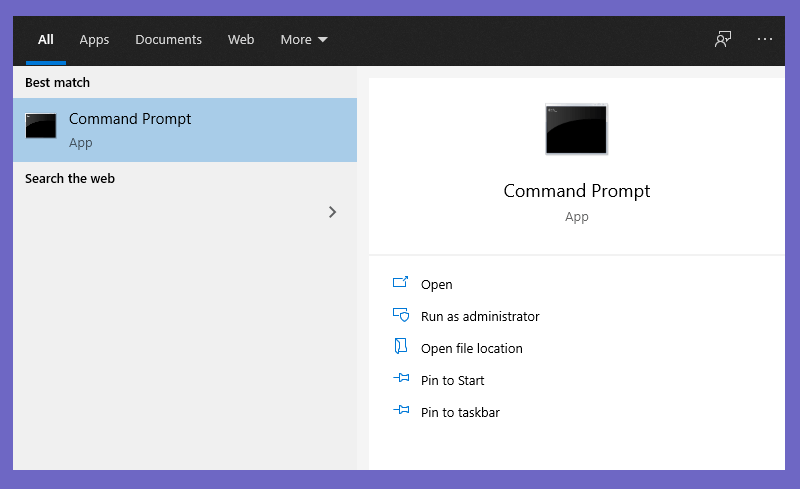Click the large Command Prompt preview icon
The image size is (800, 489).
pyautogui.click(x=577, y=129)
